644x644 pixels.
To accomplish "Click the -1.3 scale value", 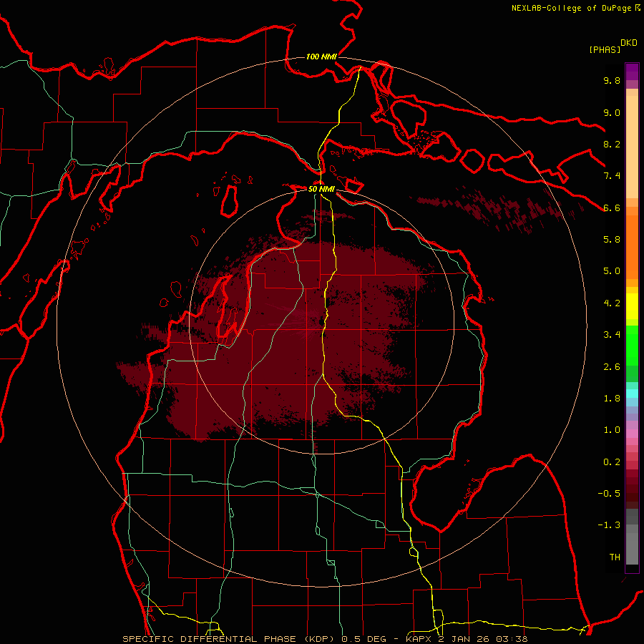I will coord(609,525).
